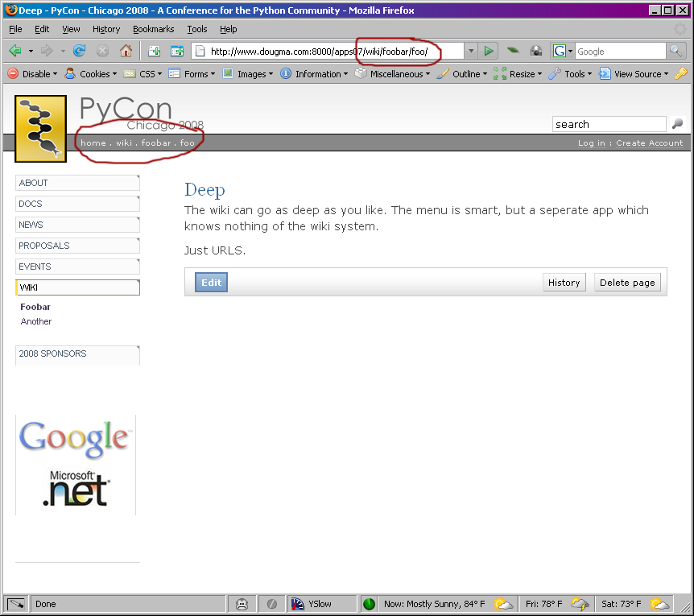Click the Firefox Home toolbar icon
Screen dimensions: 694x616
coord(126,51)
